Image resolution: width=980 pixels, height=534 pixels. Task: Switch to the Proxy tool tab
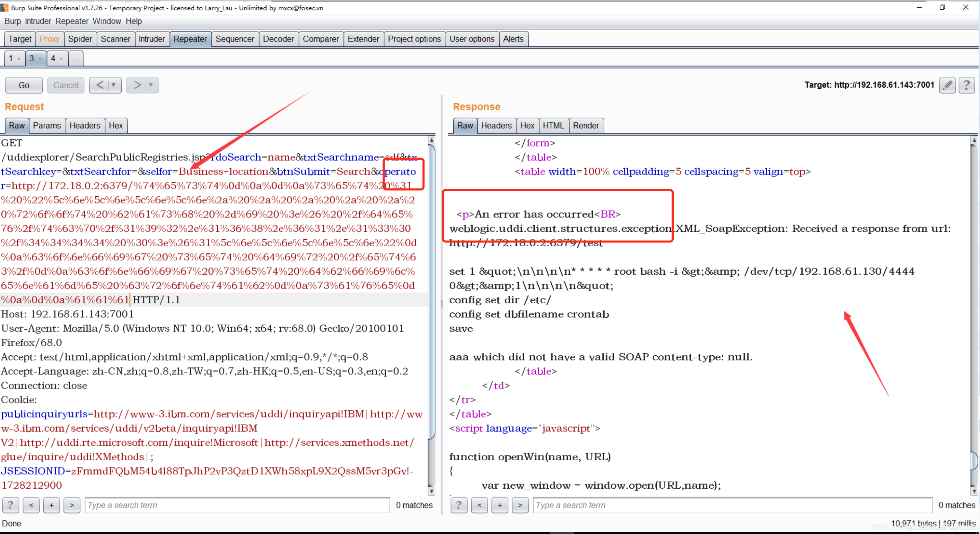[50, 39]
